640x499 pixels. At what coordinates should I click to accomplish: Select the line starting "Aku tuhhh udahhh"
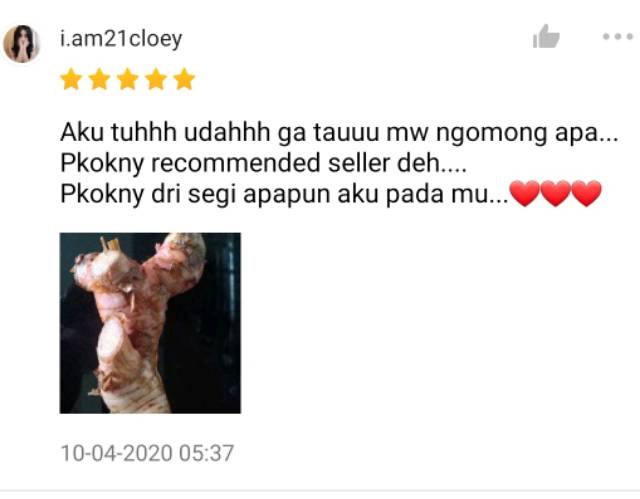point(339,133)
